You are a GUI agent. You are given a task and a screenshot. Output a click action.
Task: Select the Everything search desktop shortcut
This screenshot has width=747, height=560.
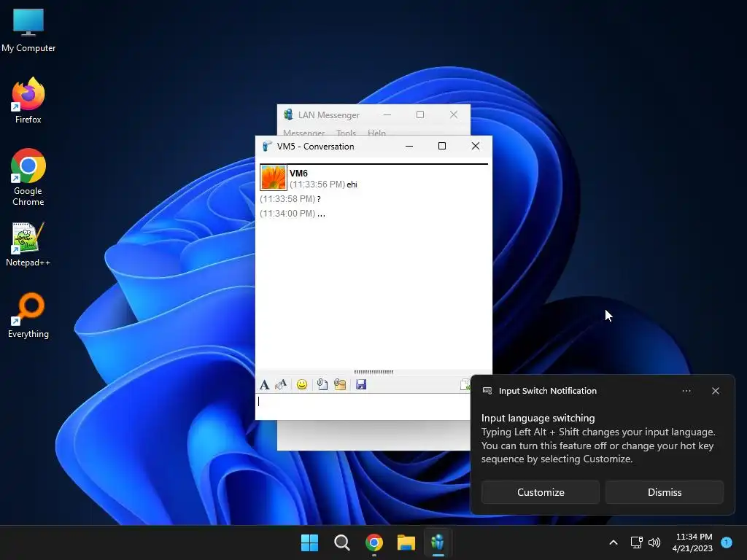pyautogui.click(x=28, y=316)
